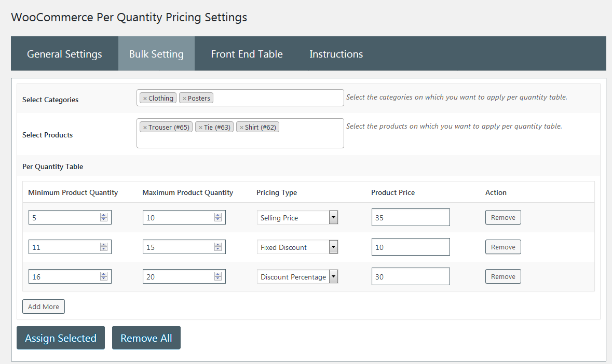Viewport: 612px width, 364px height.
Task: Open the Instructions tab
Action: pos(336,53)
